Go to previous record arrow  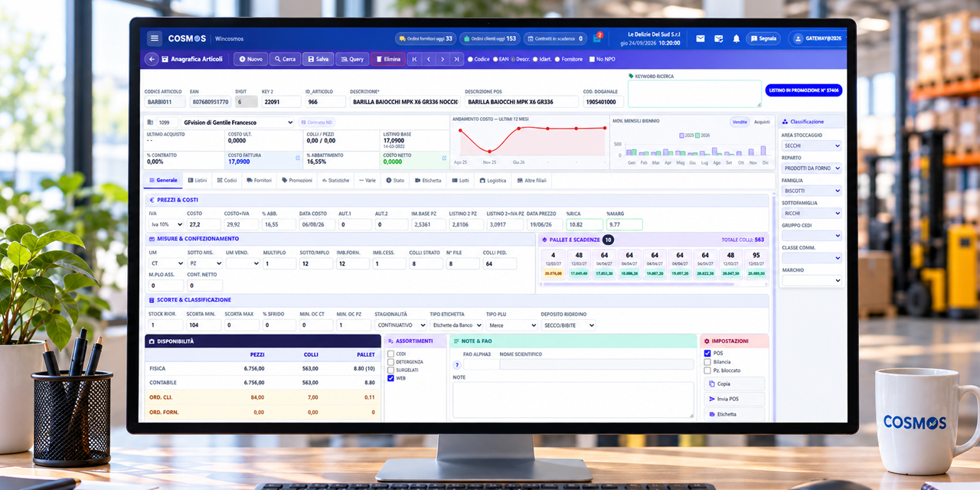pyautogui.click(x=428, y=59)
